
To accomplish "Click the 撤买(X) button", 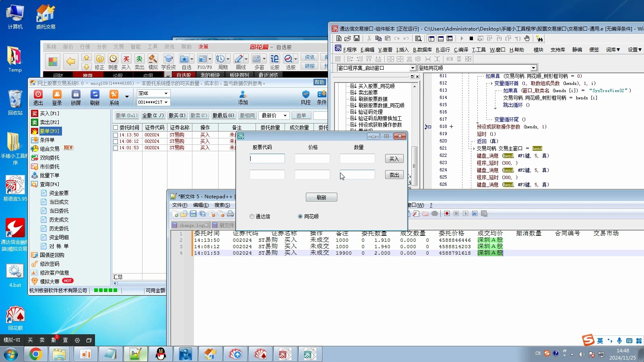I will pyautogui.click(x=177, y=115).
